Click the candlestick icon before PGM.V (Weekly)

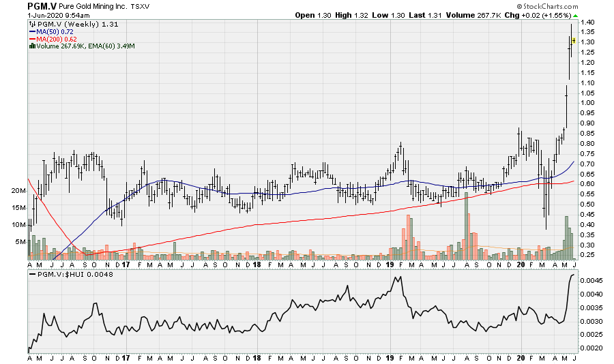point(33,25)
